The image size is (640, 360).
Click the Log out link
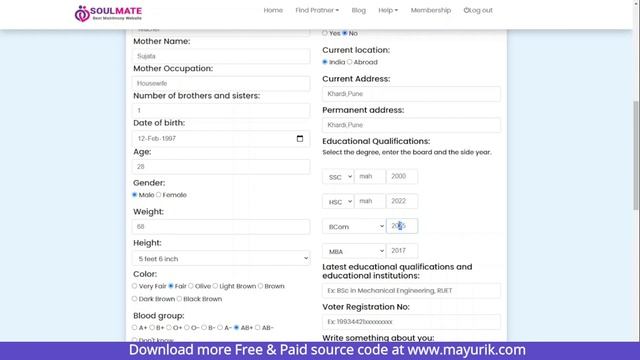coord(478,10)
